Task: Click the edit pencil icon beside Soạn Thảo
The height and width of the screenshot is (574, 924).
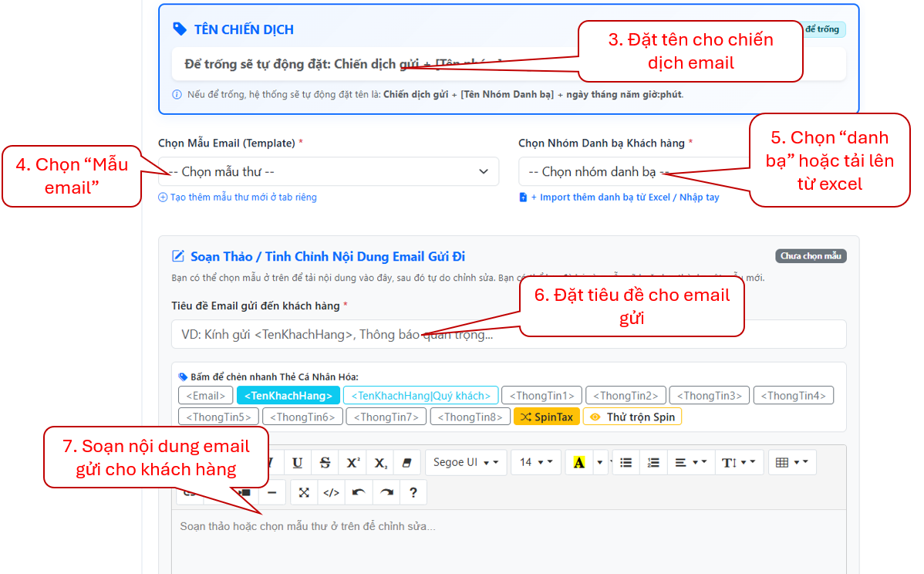Action: pos(178,256)
